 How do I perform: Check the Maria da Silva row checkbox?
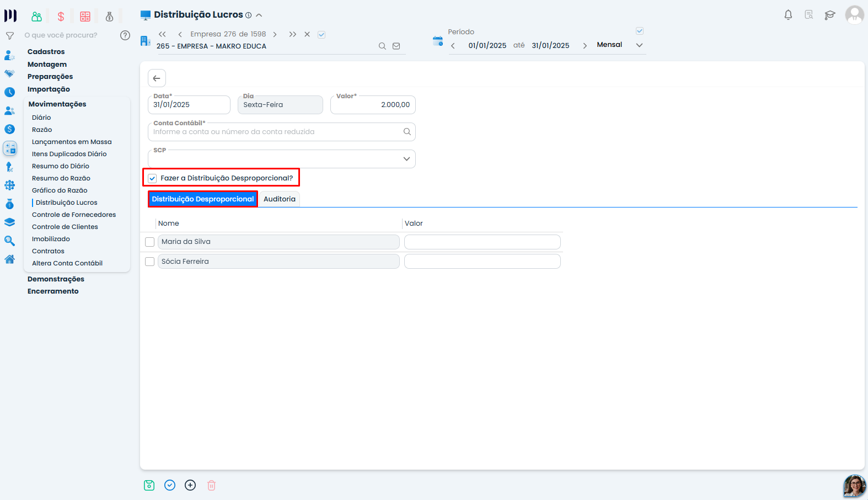(149, 242)
